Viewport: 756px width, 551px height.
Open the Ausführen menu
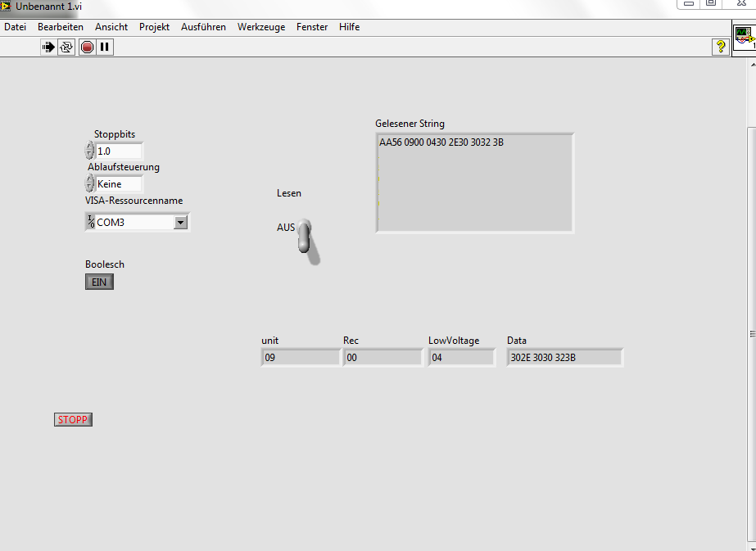pyautogui.click(x=203, y=27)
